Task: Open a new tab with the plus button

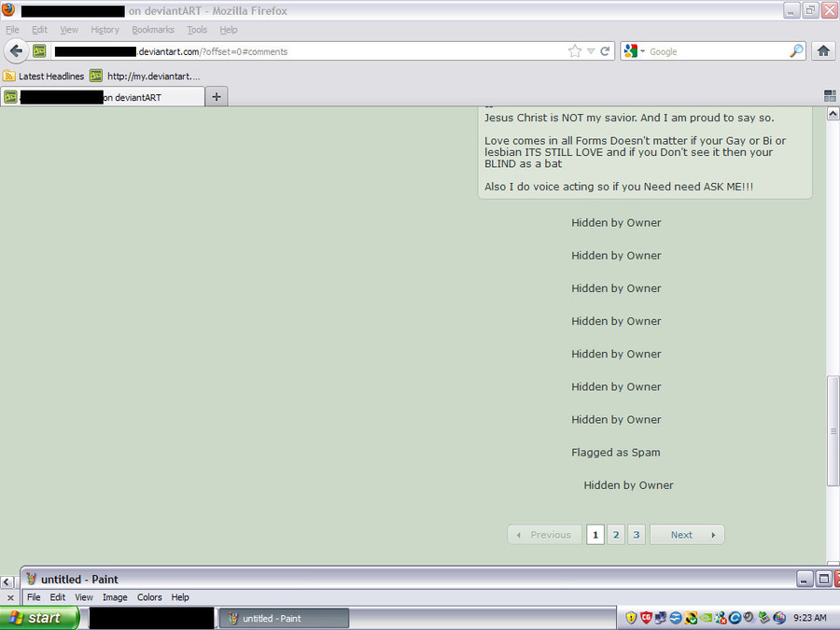Action: point(217,97)
